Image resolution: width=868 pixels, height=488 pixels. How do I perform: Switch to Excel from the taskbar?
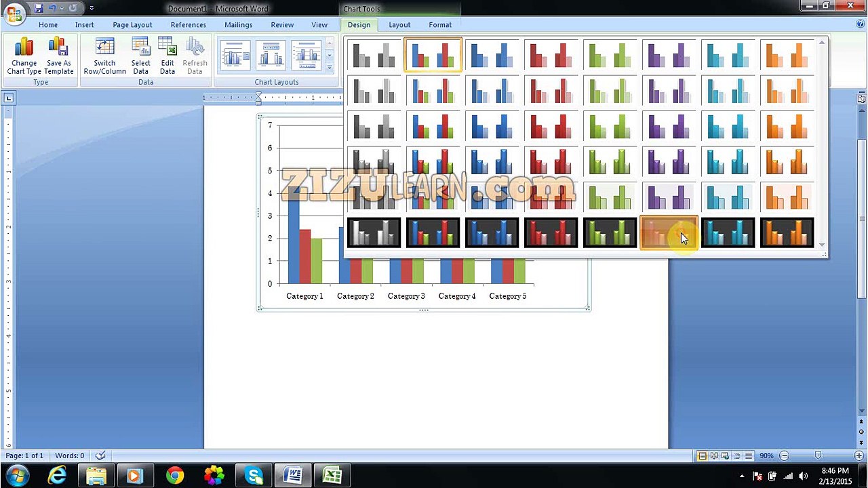(332, 475)
